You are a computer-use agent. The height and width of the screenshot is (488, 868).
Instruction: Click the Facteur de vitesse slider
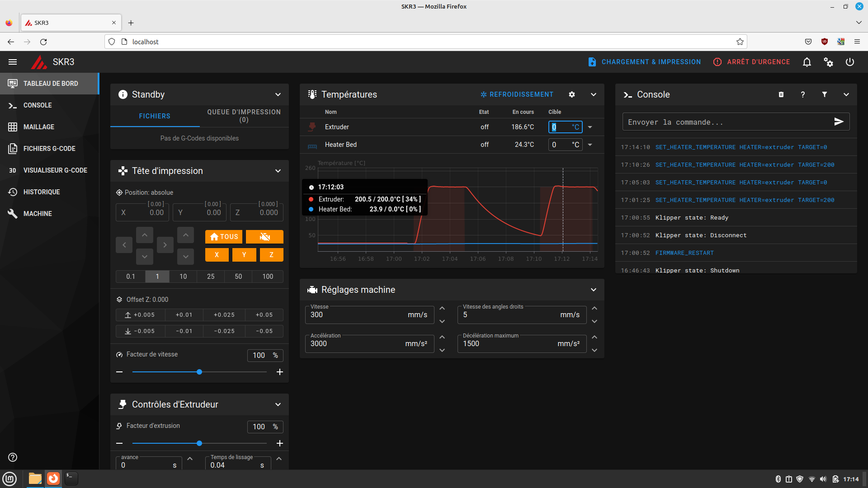click(x=199, y=372)
